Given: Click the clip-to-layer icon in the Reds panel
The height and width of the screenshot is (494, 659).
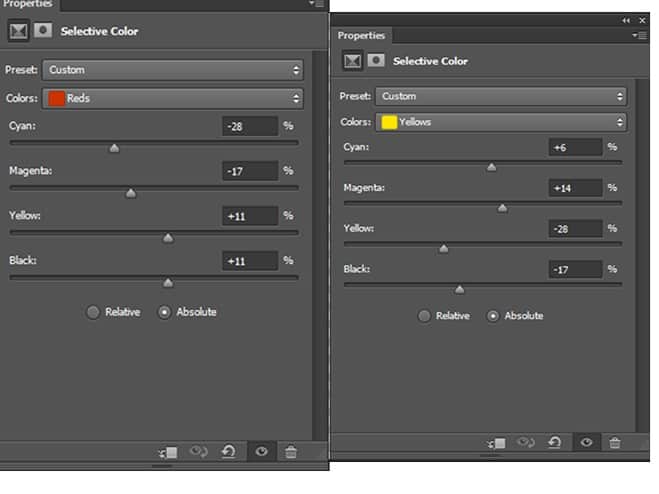Looking at the screenshot, I should [x=168, y=452].
